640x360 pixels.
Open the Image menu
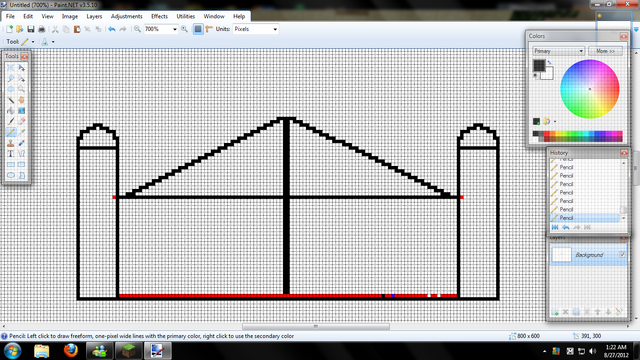70,16
